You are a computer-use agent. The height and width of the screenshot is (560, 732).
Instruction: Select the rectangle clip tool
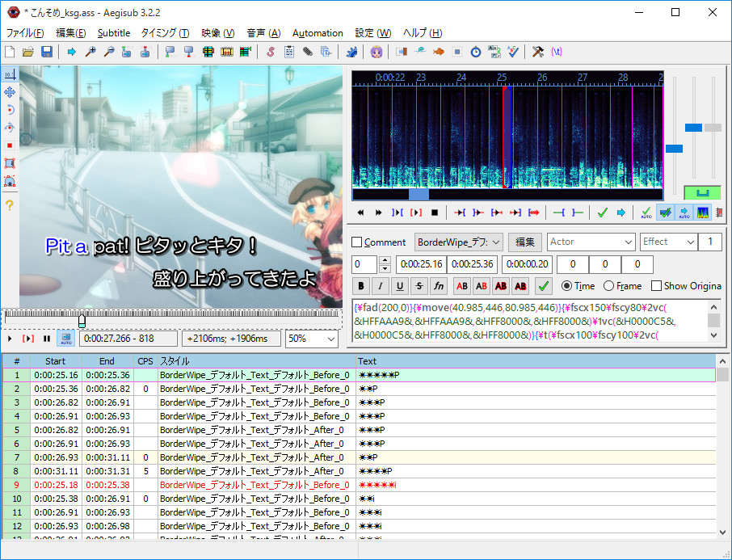point(10,163)
